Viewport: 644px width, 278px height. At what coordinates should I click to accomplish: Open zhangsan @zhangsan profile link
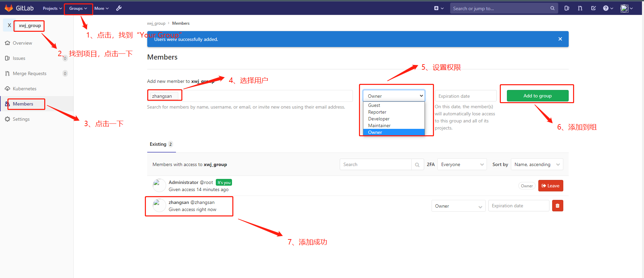pyautogui.click(x=191, y=202)
